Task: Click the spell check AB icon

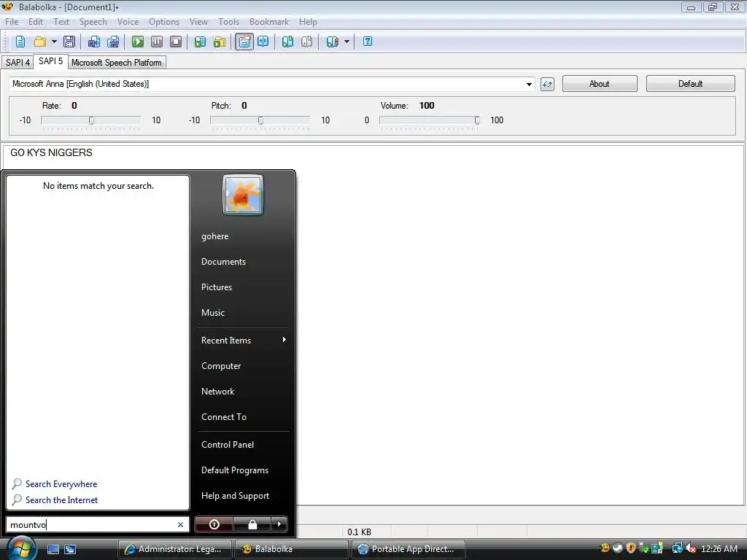Action: click(263, 42)
